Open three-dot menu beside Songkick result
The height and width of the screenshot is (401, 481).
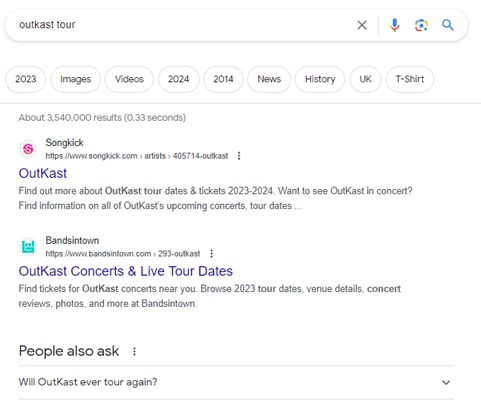click(x=239, y=156)
